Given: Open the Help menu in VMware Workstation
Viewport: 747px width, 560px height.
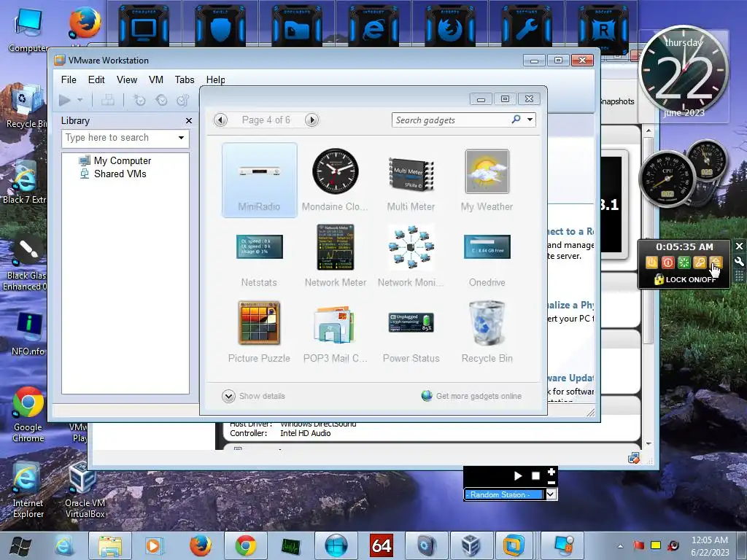Looking at the screenshot, I should tap(215, 79).
